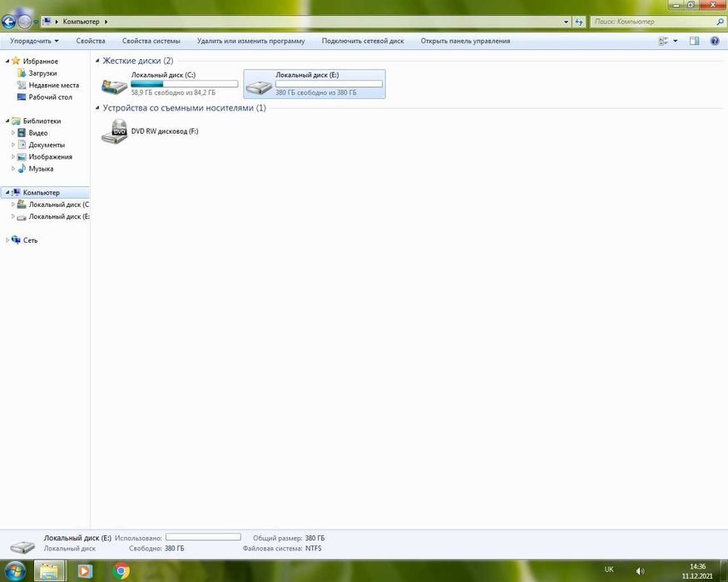Select the Компьютер breadcrumb in address bar
Image resolution: width=728 pixels, height=582 pixels.
[81, 22]
